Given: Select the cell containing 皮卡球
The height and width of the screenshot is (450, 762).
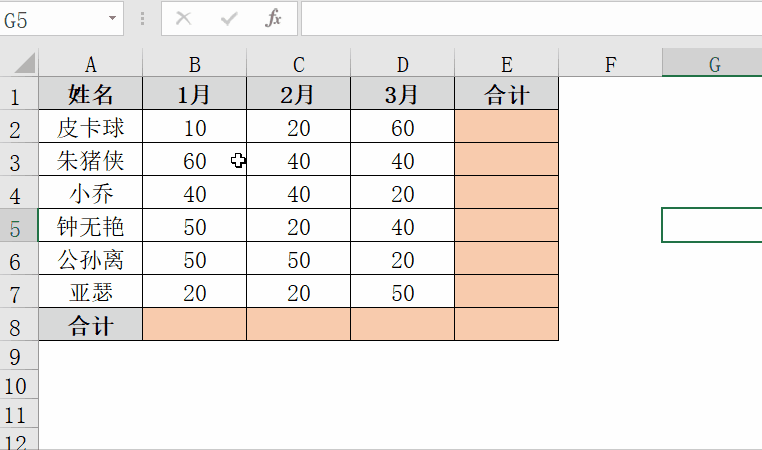Looking at the screenshot, I should [x=91, y=128].
